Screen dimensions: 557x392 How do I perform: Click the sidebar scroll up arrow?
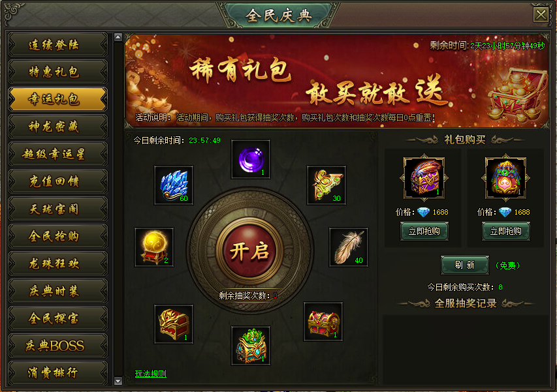(118, 37)
